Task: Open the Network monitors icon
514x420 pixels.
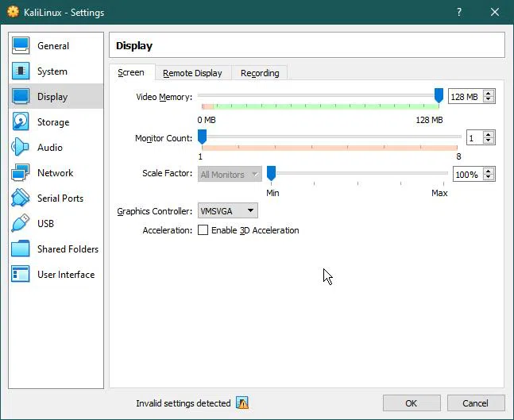Action: 21,172
